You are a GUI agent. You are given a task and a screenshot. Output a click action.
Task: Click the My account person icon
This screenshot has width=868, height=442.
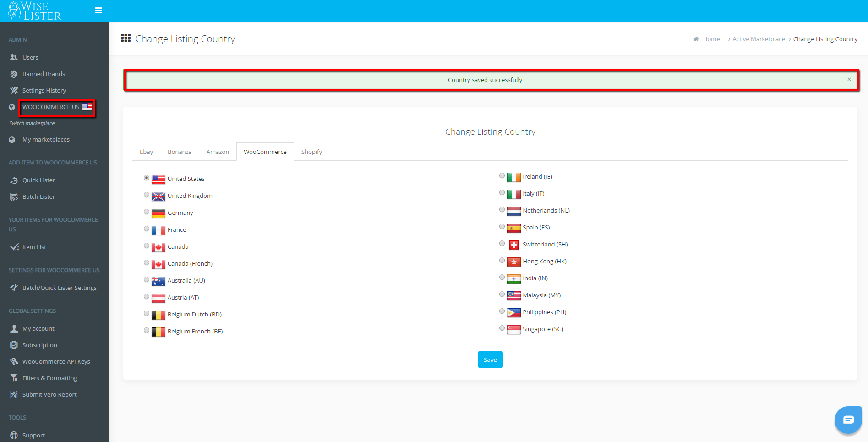point(14,328)
